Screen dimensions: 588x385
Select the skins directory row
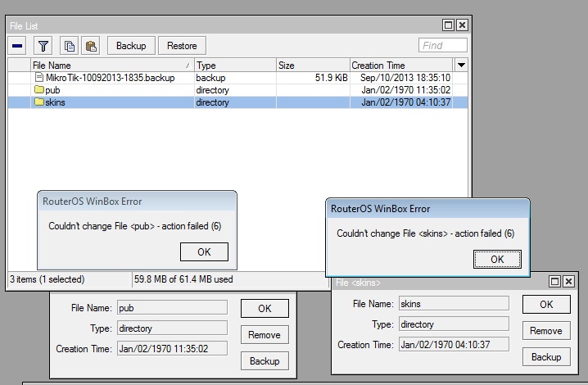tap(237, 102)
